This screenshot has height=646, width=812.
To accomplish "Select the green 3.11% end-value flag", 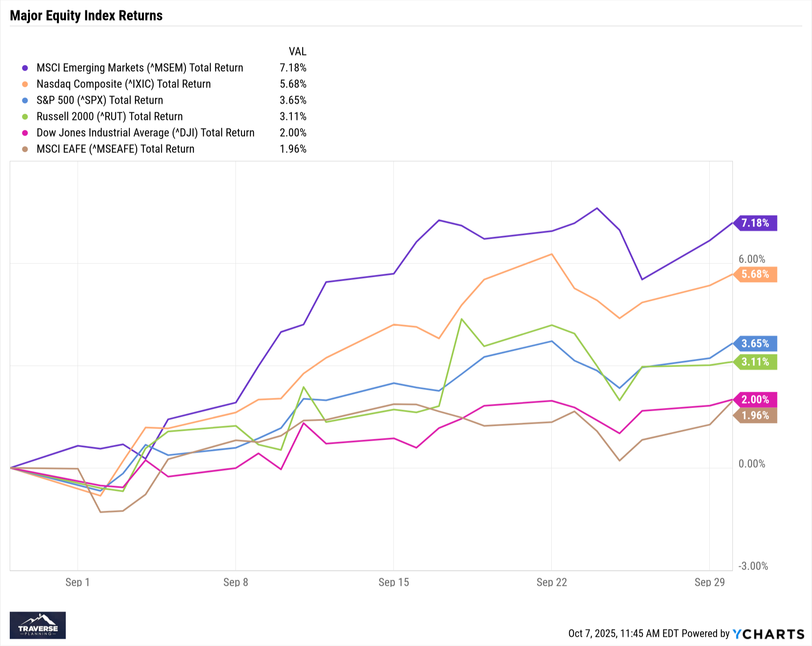I will click(756, 362).
